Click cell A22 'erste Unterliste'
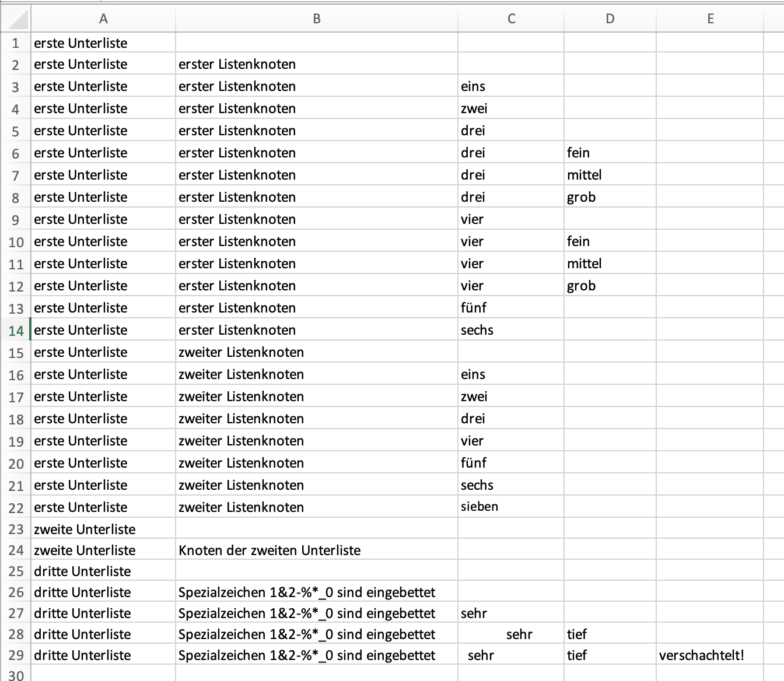The image size is (784, 681). pyautogui.click(x=103, y=507)
